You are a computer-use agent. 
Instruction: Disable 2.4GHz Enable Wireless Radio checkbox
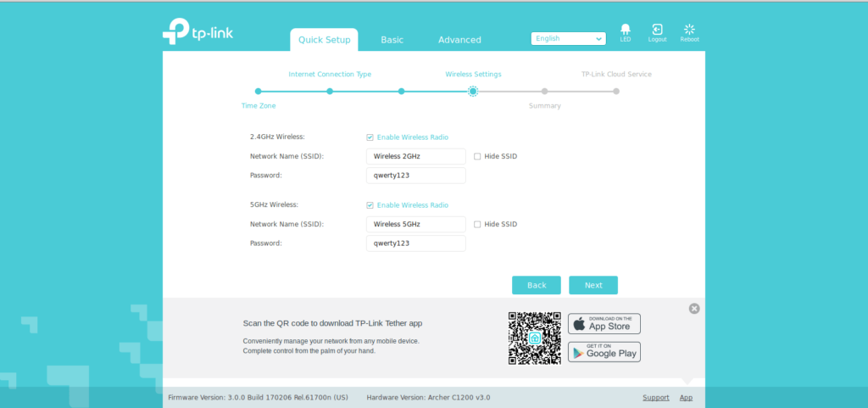370,137
